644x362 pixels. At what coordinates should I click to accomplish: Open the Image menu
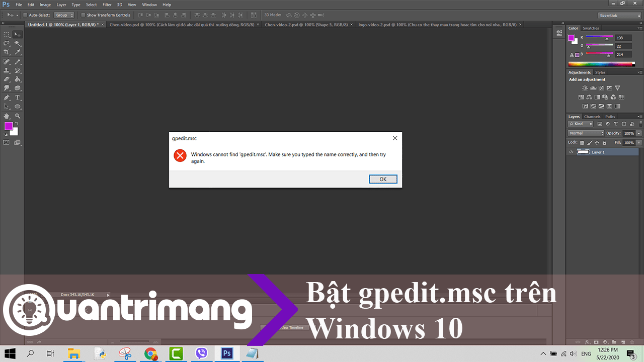coord(45,5)
